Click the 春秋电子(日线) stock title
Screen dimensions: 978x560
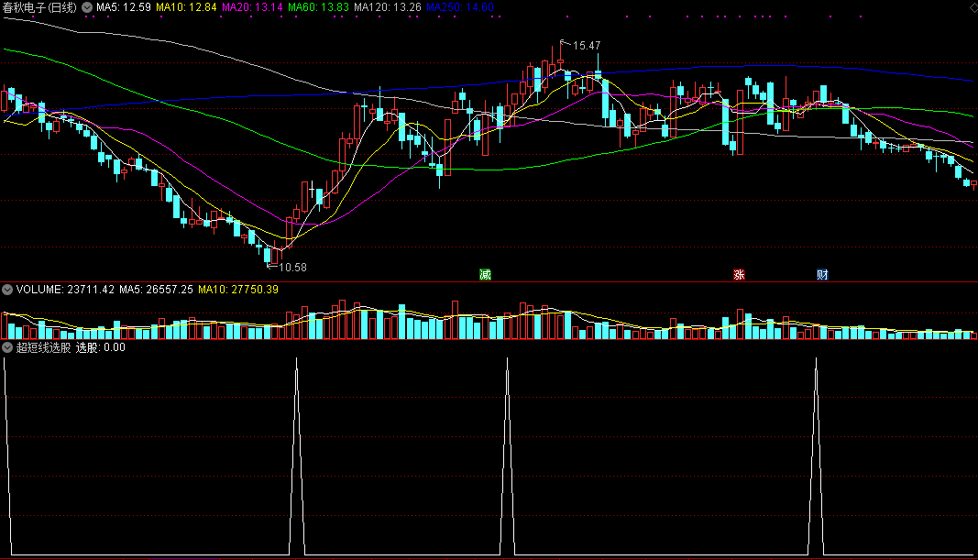point(40,7)
